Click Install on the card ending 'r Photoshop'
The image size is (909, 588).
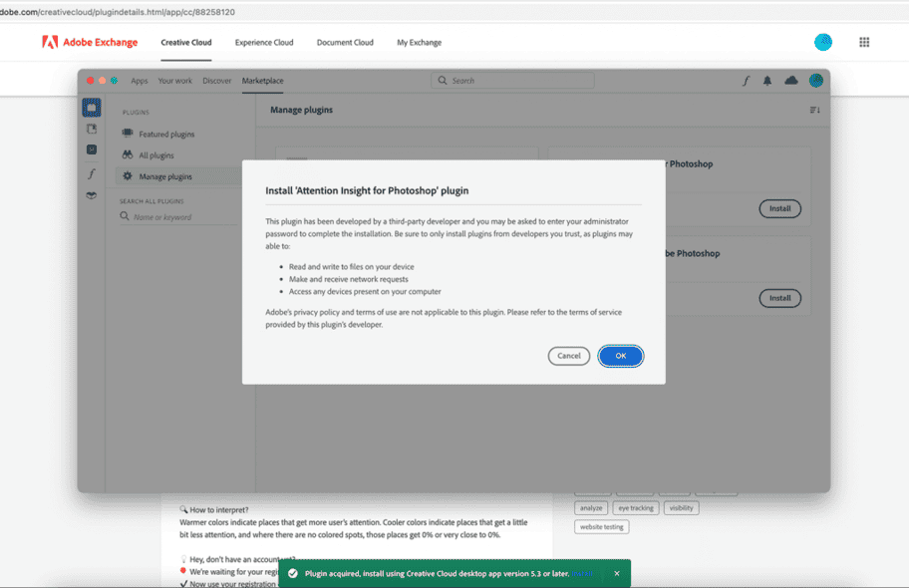779,208
